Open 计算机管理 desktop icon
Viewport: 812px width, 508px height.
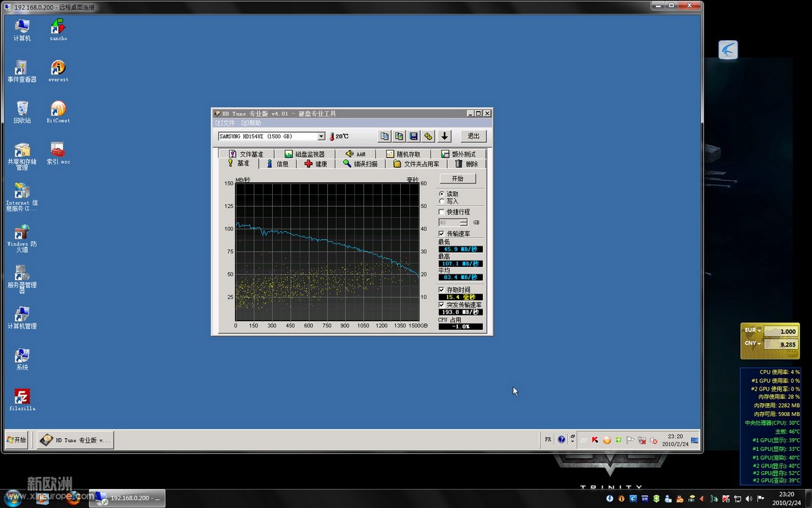point(22,317)
